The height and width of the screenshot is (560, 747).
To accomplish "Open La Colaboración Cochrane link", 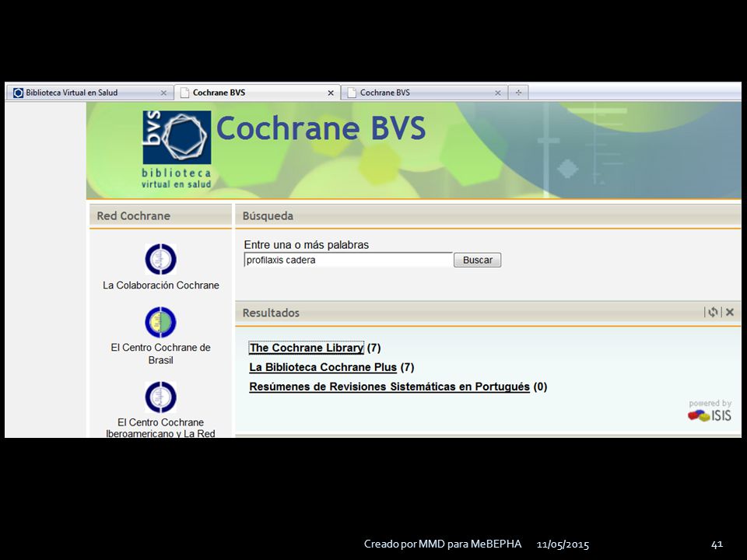I will pyautogui.click(x=161, y=285).
